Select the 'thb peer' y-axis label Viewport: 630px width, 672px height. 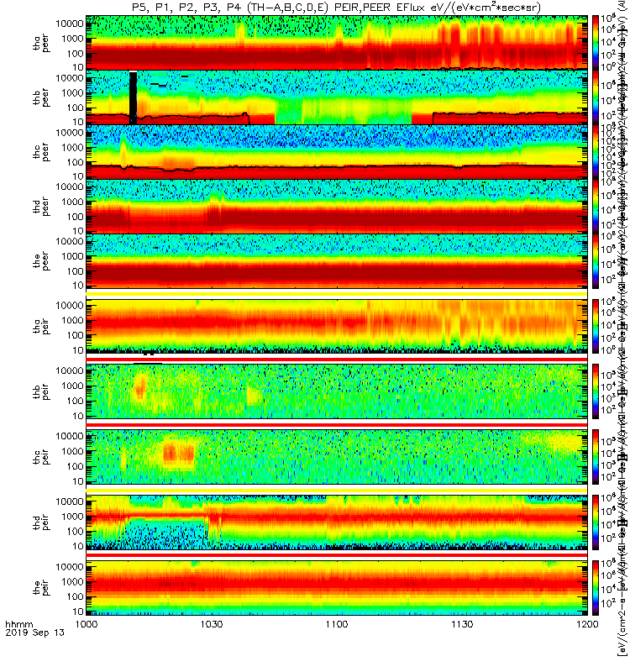41,97
